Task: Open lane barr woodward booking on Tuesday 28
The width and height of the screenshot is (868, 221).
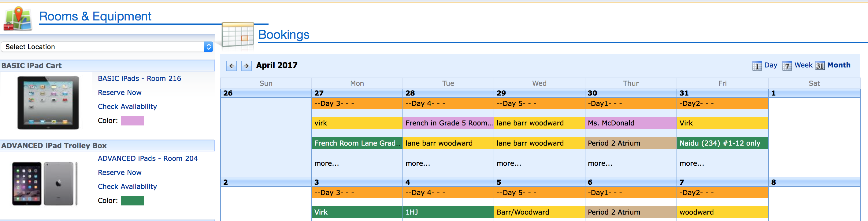Action: 448,143
